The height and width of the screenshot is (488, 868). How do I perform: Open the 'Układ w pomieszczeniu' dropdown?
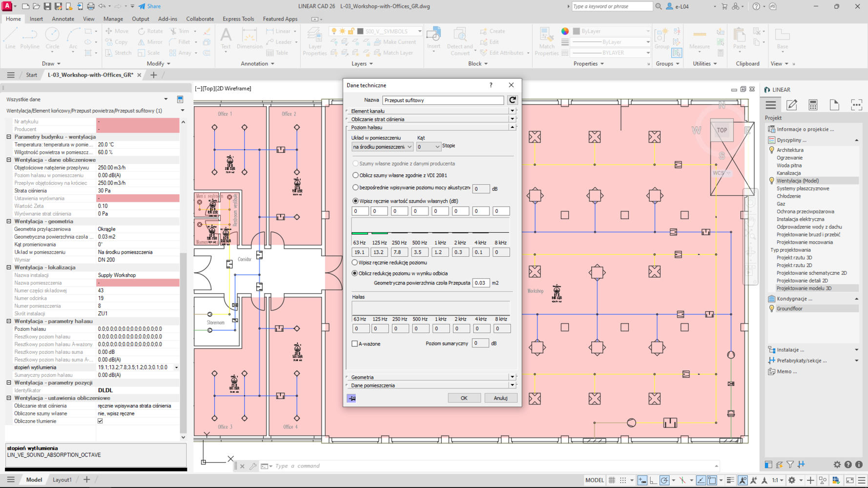click(382, 147)
